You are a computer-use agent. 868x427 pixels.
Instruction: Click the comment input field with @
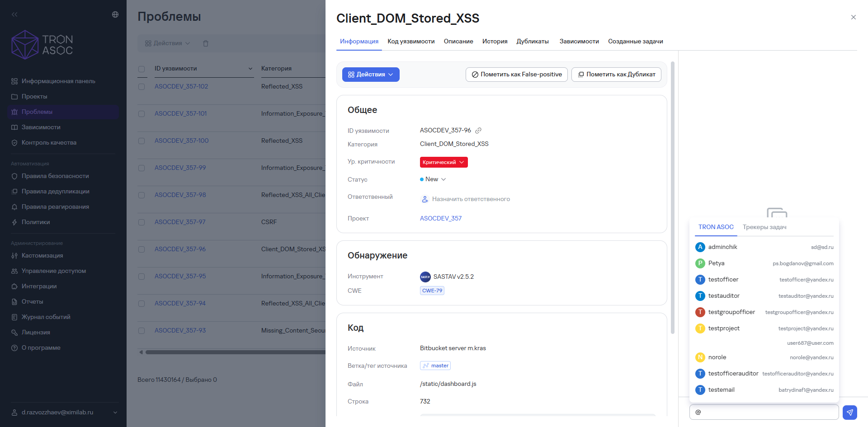pyautogui.click(x=764, y=412)
